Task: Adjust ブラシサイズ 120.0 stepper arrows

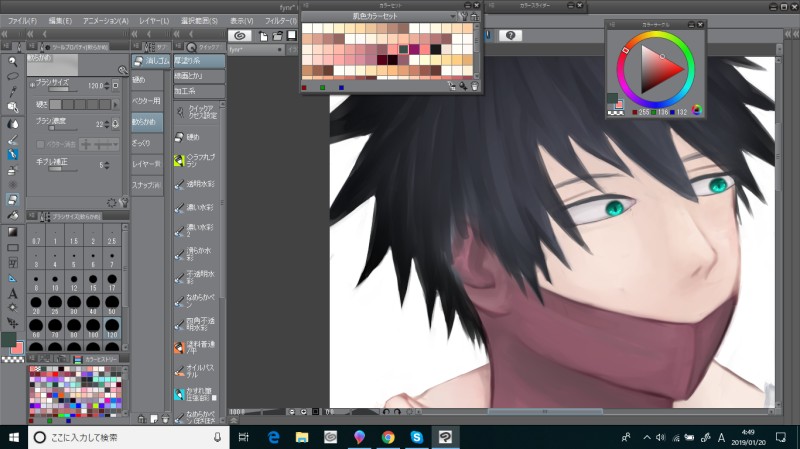Action: click(x=107, y=86)
